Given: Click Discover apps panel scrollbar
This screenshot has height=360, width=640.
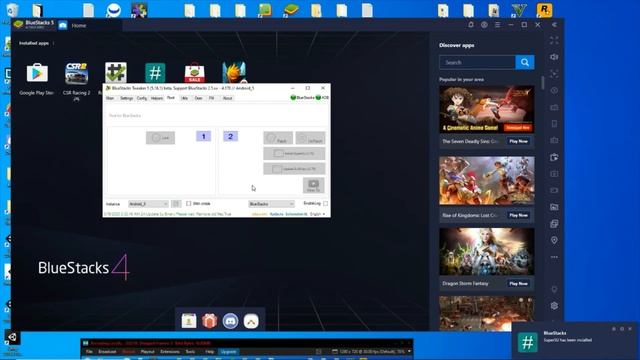Looking at the screenshot, I should (542, 82).
